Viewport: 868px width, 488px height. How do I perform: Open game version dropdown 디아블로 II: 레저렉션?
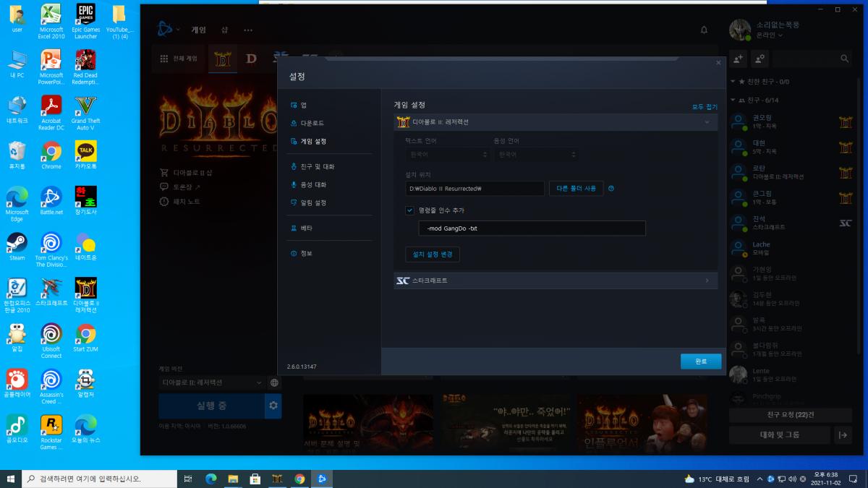[x=212, y=382]
